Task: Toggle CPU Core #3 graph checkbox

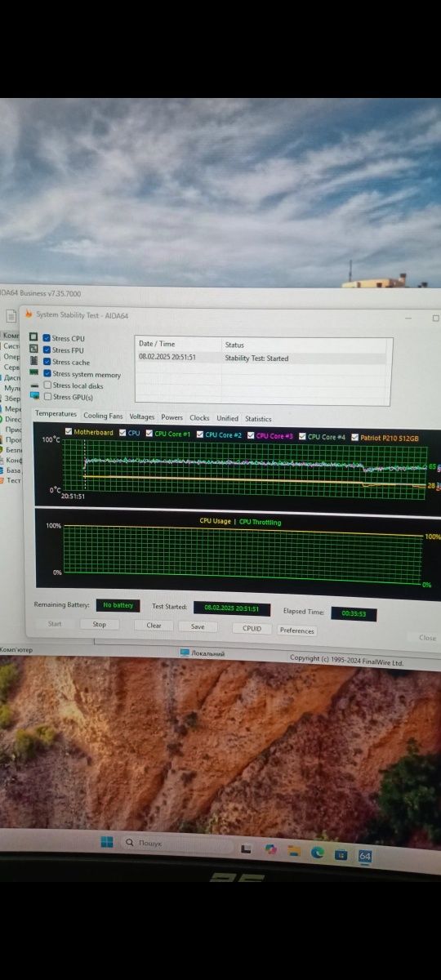Action: 251,435
